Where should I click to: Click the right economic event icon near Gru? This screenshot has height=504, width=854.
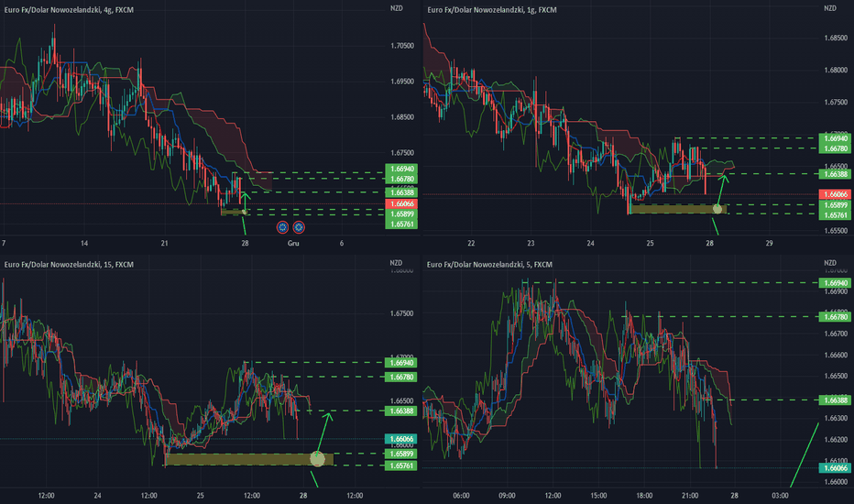(299, 227)
